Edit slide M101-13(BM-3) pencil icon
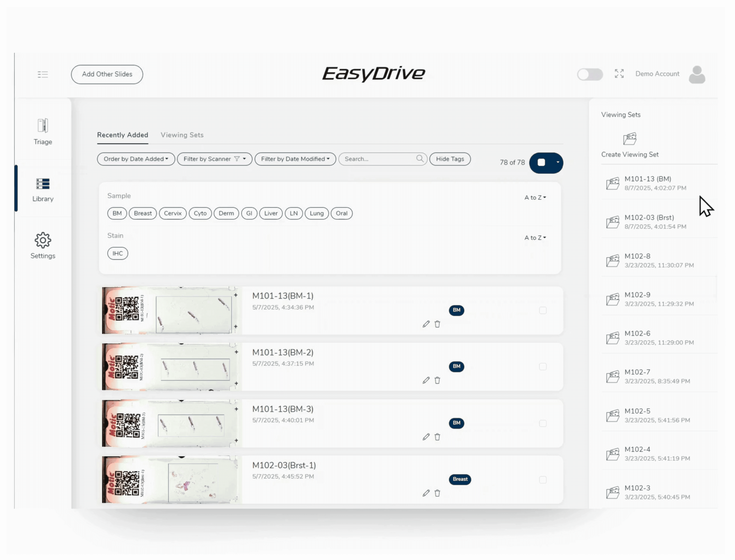735x560 pixels. (426, 437)
